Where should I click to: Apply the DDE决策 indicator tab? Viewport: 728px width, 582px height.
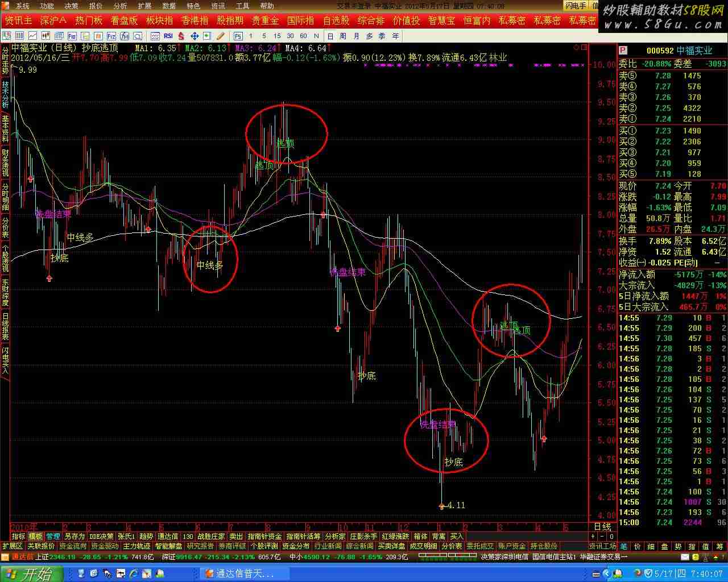tap(102, 536)
